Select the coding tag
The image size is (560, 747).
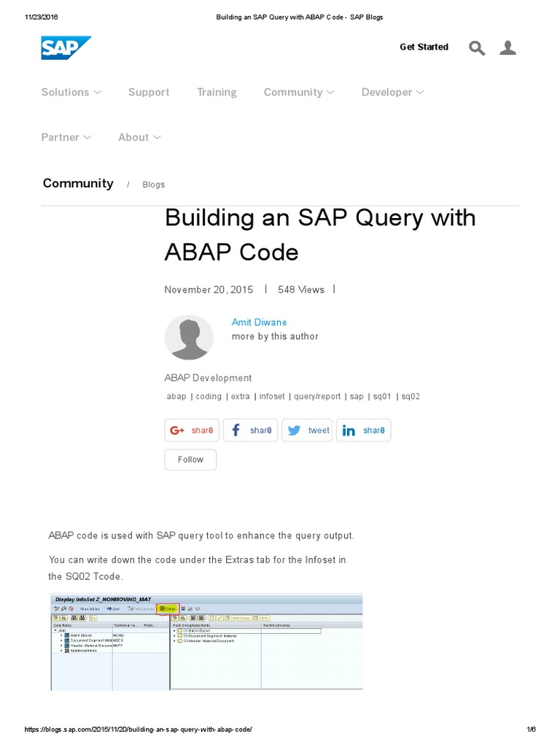click(x=209, y=396)
